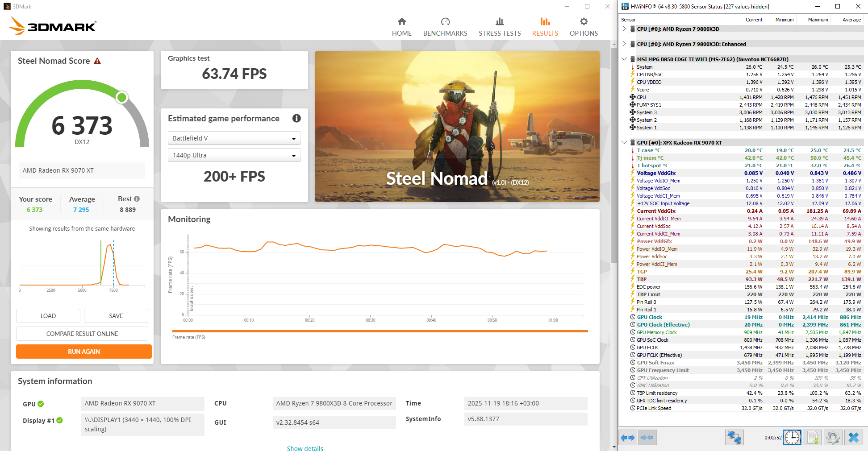
Task: Click the bolt icon beside TBP Limit
Action: [632, 294]
